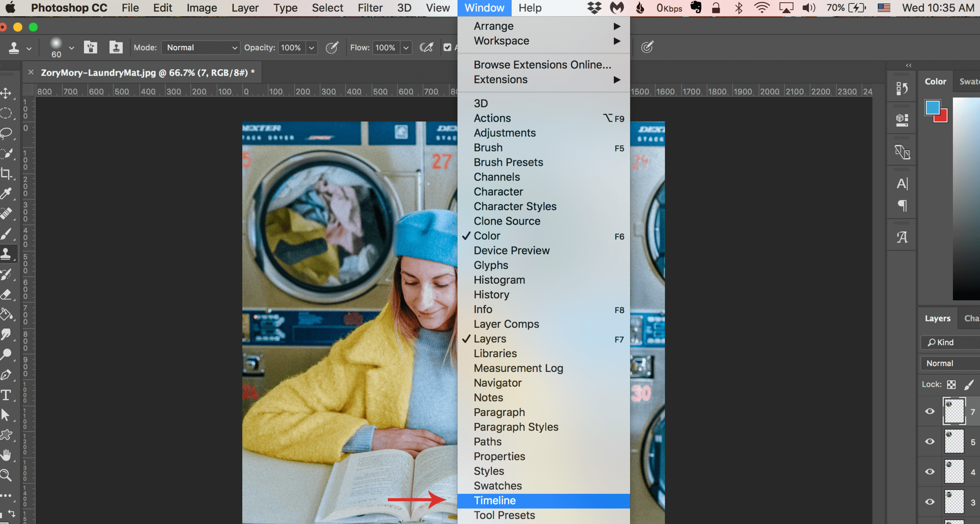Toggle lock image pixels in Layers
980x524 pixels.
[969, 384]
